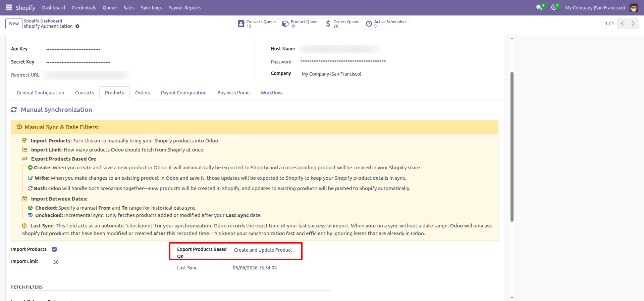Open the Sync Logs menu

151,7
